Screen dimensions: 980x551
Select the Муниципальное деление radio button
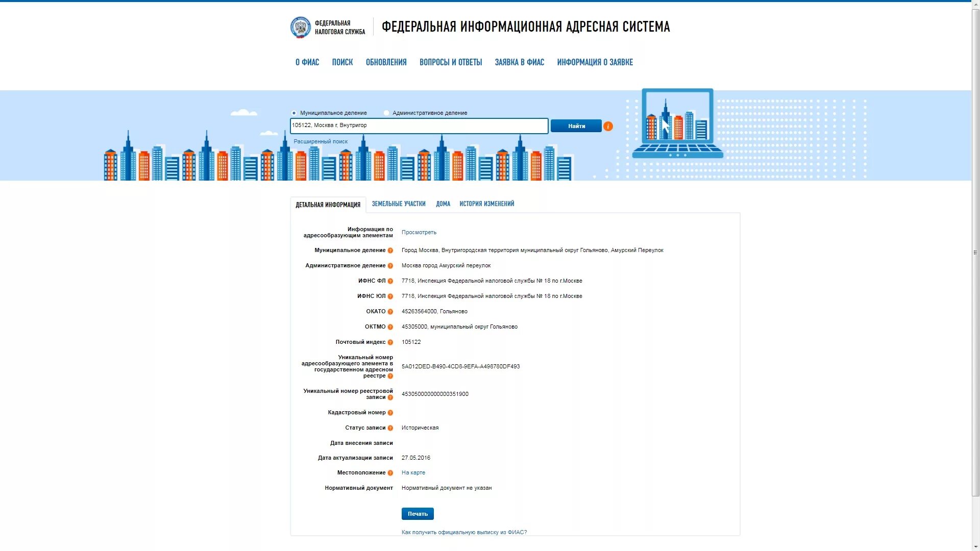click(294, 113)
